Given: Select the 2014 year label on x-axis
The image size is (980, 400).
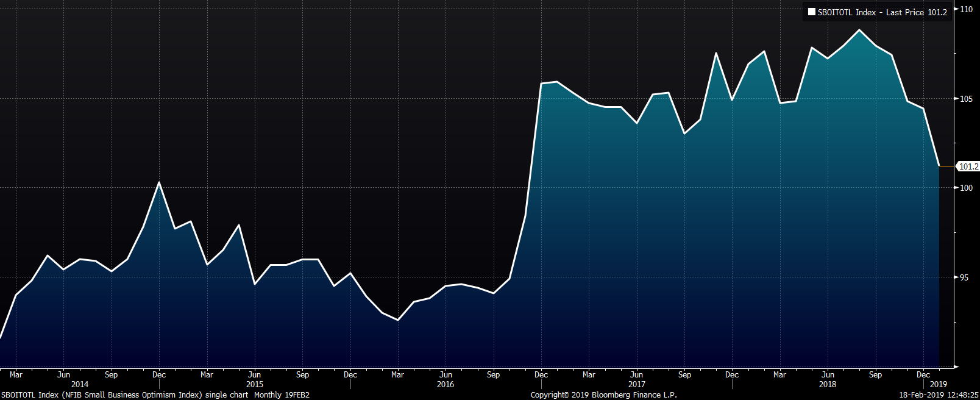Looking at the screenshot, I should coord(80,384).
